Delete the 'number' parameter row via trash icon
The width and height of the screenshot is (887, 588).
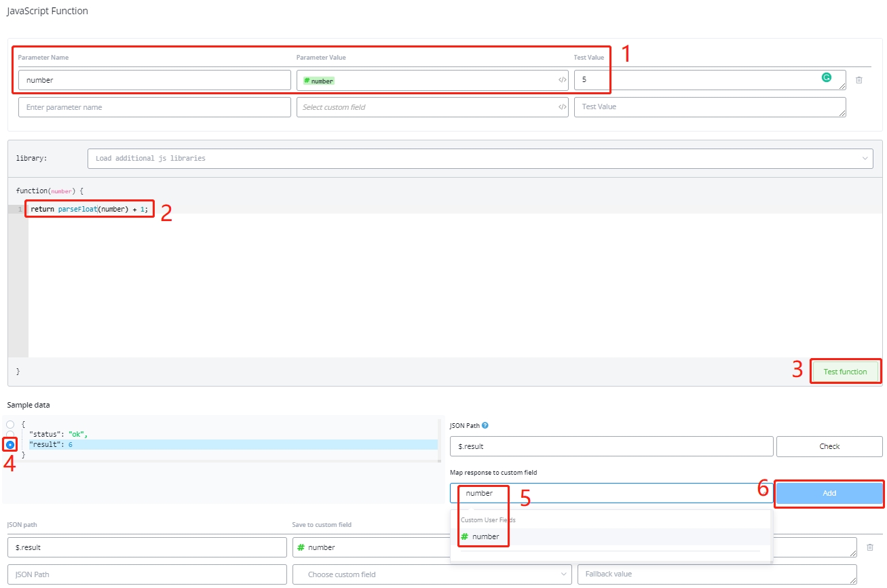point(858,80)
